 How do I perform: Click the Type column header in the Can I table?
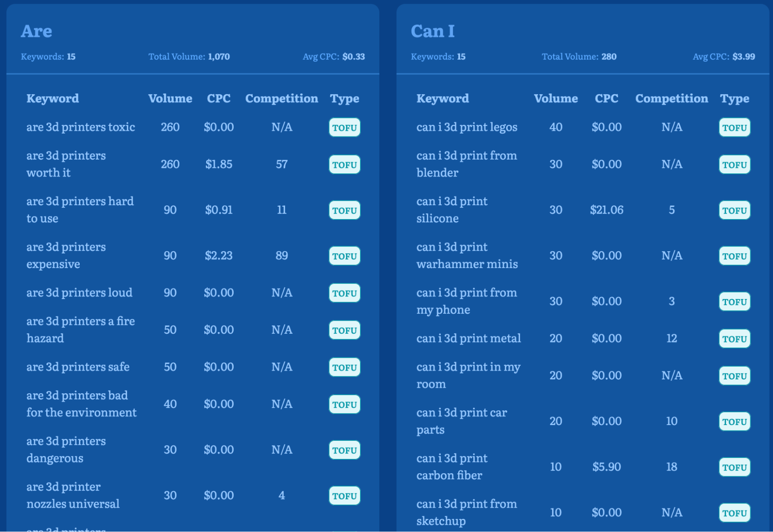(x=734, y=98)
